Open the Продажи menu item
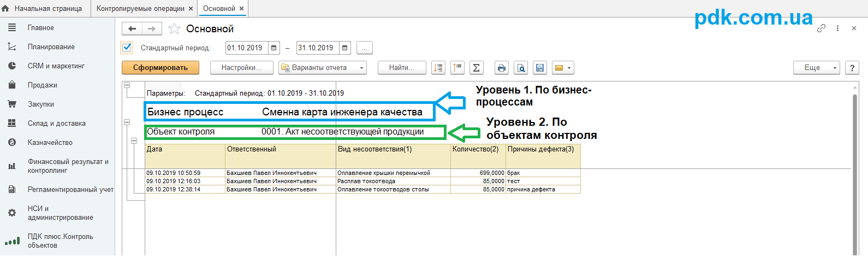The width and height of the screenshot is (868, 257). pyautogui.click(x=43, y=85)
